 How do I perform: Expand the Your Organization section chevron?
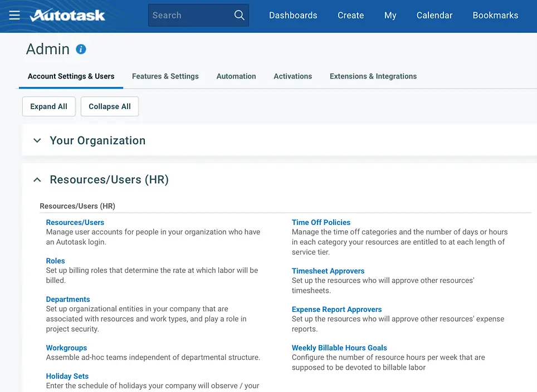click(x=37, y=140)
